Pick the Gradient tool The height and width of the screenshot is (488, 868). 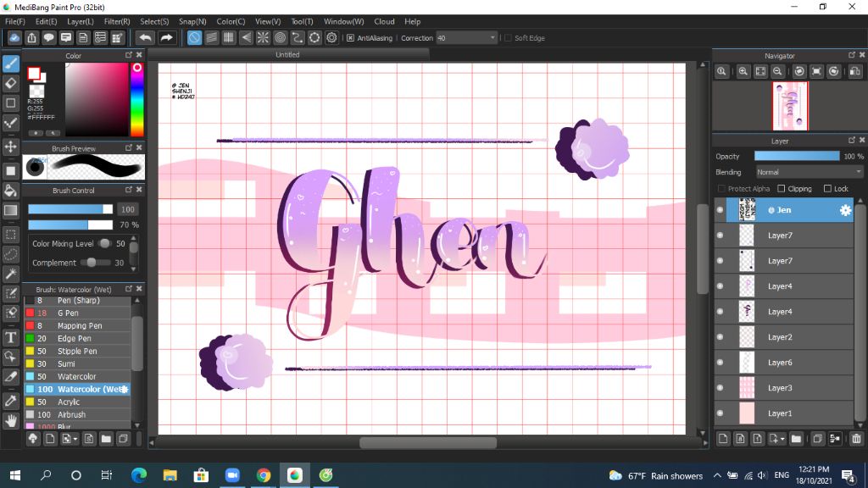10,210
